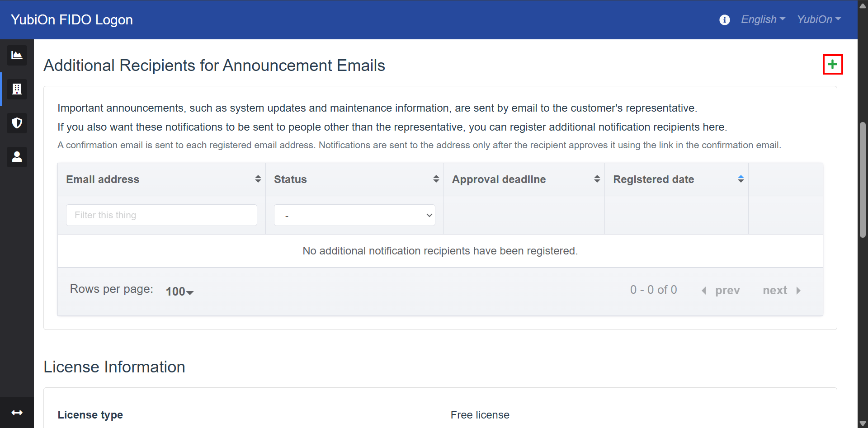Click 'No additional notification recipients' message
The height and width of the screenshot is (428, 868).
440,251
